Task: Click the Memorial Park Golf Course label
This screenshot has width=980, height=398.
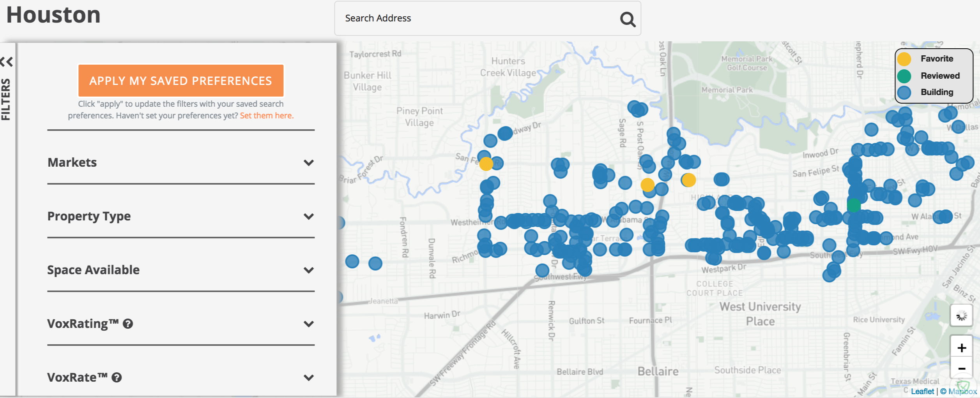Action: pos(747,63)
